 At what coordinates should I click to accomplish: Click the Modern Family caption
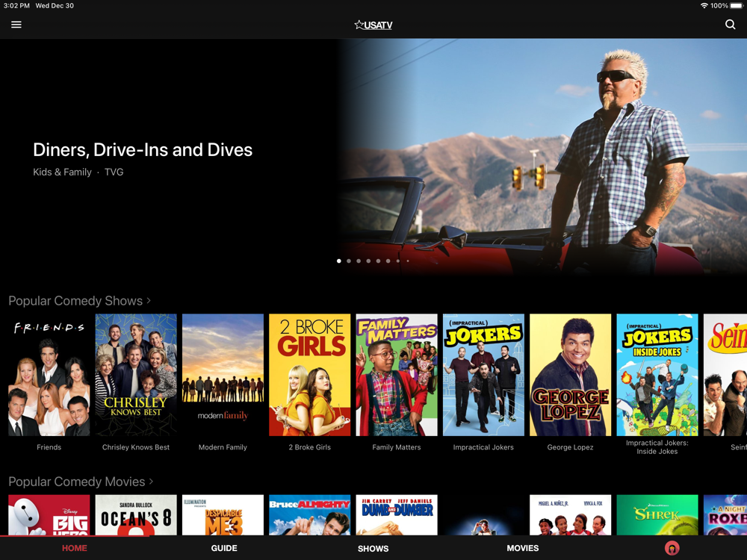tap(223, 447)
